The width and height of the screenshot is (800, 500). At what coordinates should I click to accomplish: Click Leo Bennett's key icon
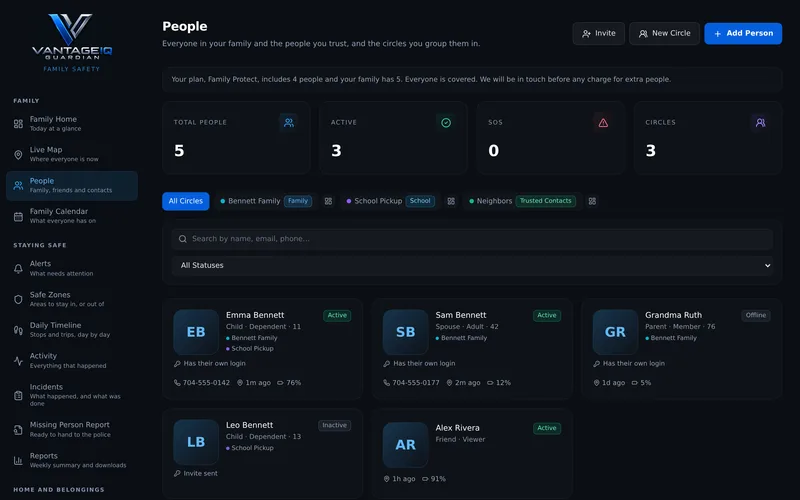point(177,473)
